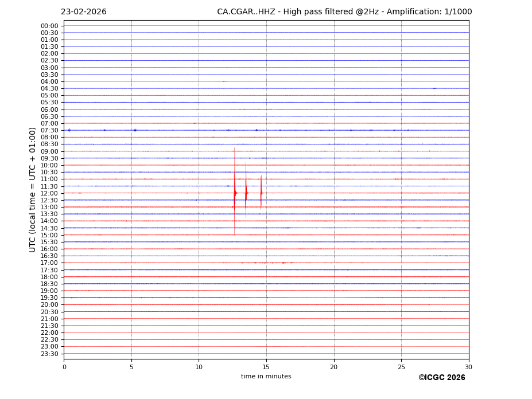Click the date label 23-02-2026
The image size is (532, 399).
[84, 12]
